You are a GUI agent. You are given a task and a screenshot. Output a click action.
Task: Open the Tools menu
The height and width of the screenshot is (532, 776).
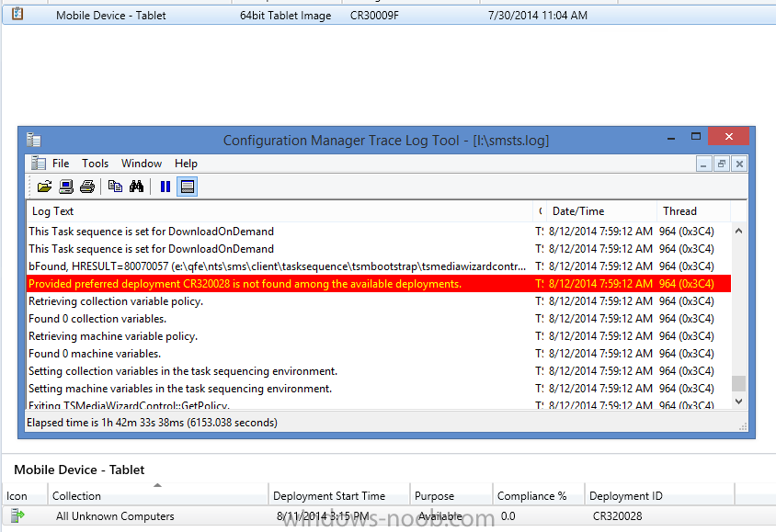tap(95, 164)
